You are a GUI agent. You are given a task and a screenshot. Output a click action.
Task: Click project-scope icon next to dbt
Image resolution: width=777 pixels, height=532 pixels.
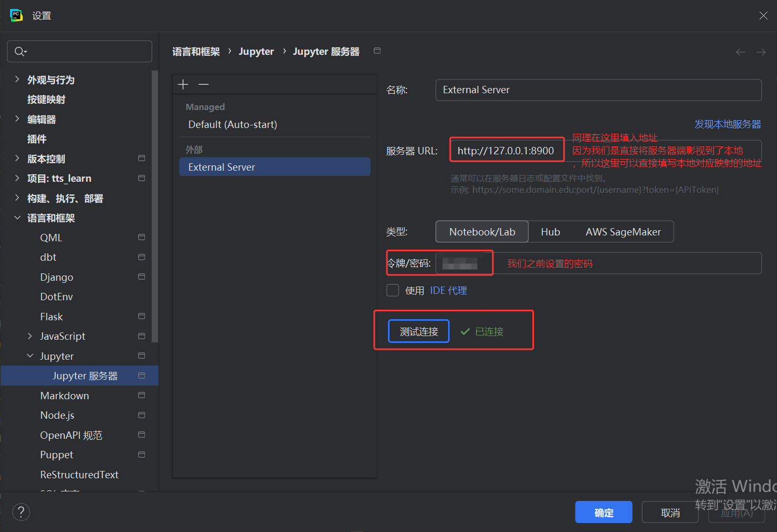[x=141, y=257]
